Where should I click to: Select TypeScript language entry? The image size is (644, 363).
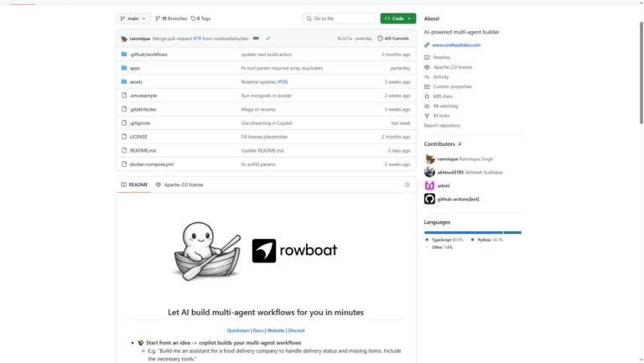click(x=444, y=240)
